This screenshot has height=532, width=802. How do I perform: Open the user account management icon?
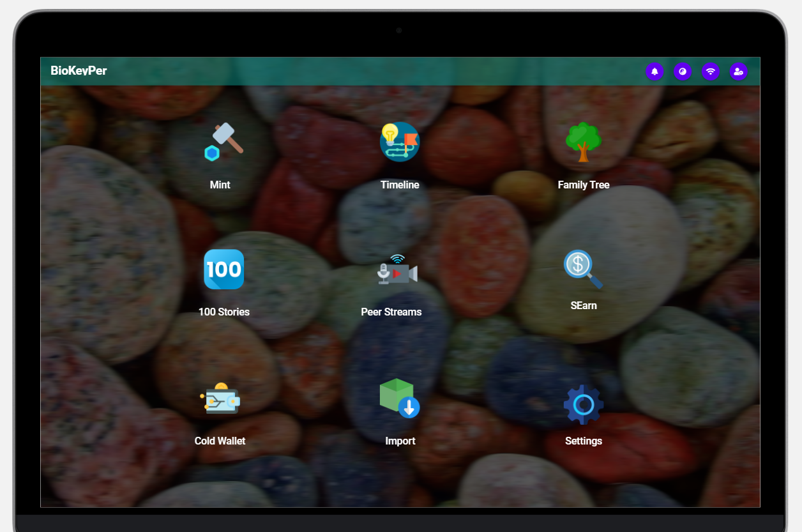click(739, 72)
